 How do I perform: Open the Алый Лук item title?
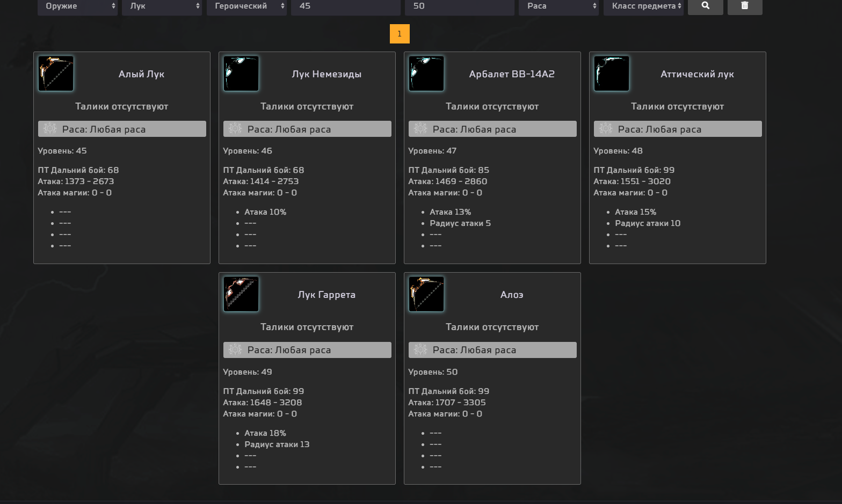tap(141, 74)
